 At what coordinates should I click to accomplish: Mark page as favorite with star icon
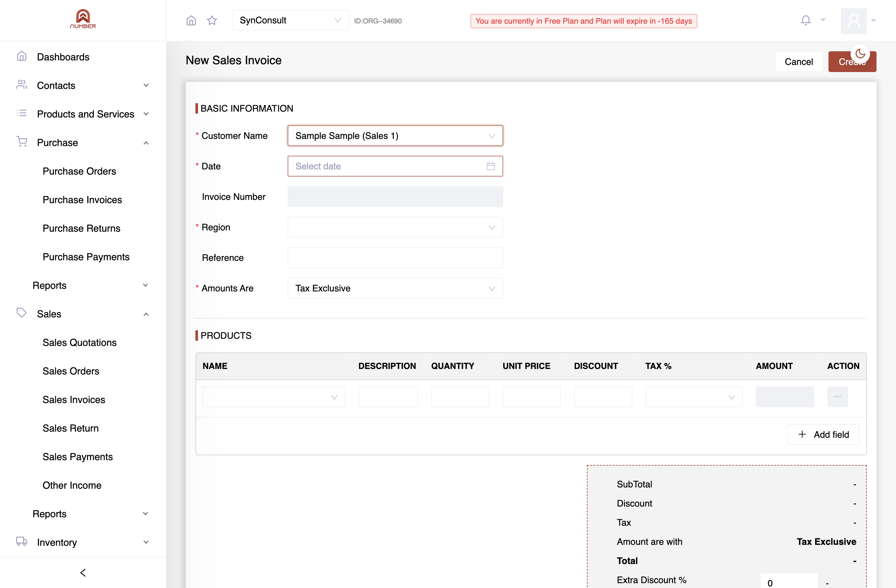(212, 20)
